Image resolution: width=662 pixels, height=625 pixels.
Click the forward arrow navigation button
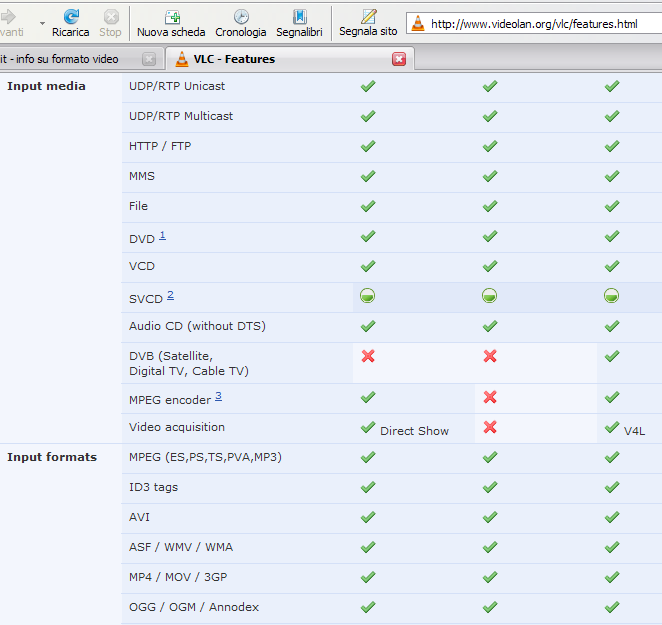[9, 18]
